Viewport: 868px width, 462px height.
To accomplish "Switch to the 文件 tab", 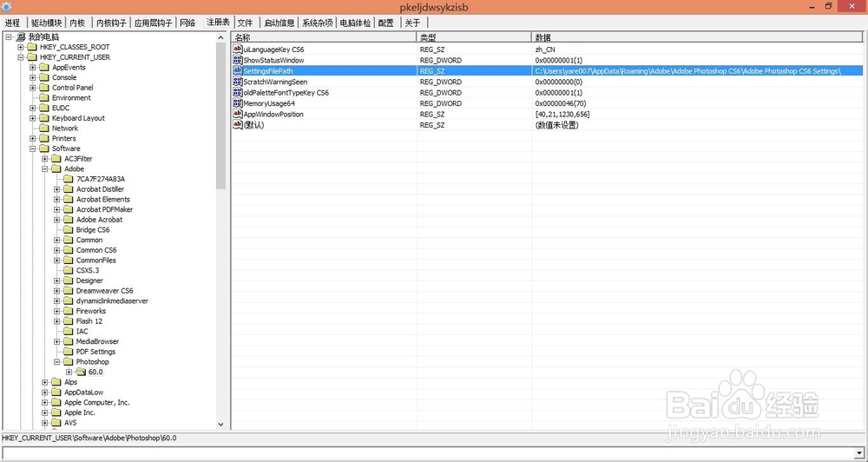I will (245, 23).
